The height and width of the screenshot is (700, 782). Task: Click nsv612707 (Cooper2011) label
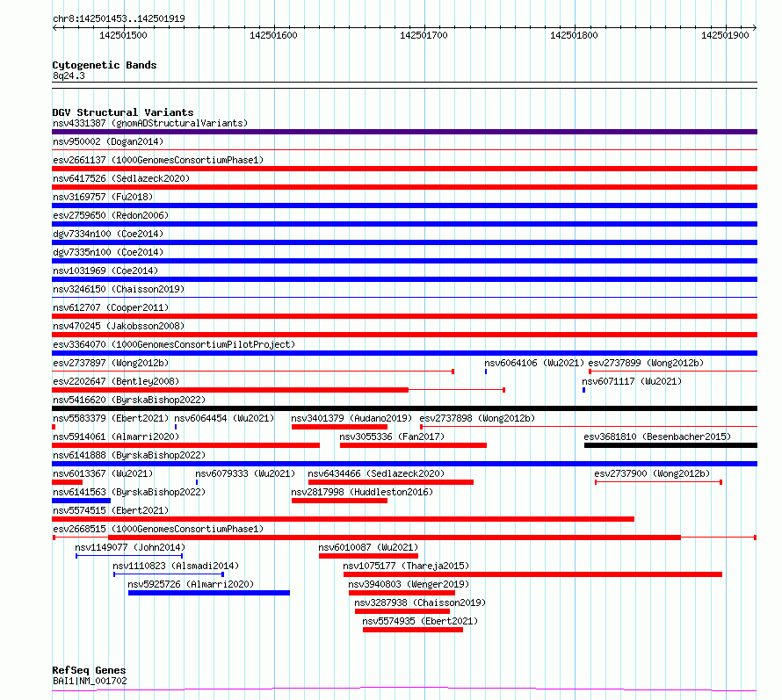[x=111, y=307]
